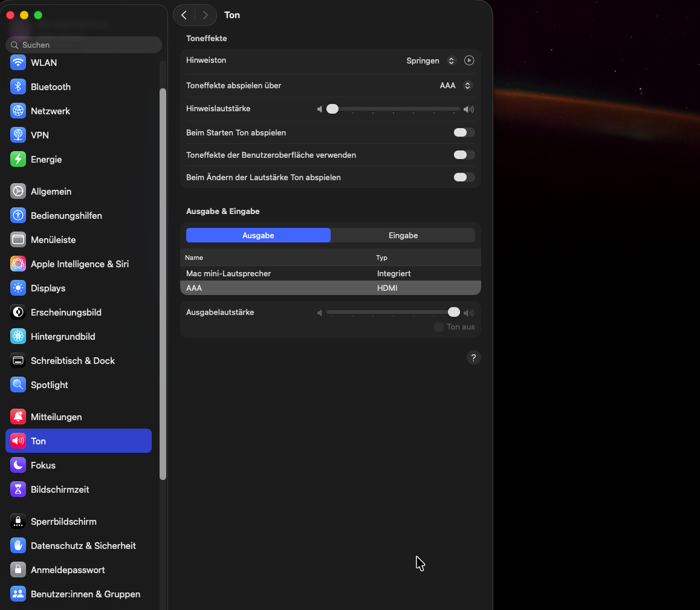The width and height of the screenshot is (700, 610).
Task: Click the Spotlight magnifier icon
Action: pos(18,385)
